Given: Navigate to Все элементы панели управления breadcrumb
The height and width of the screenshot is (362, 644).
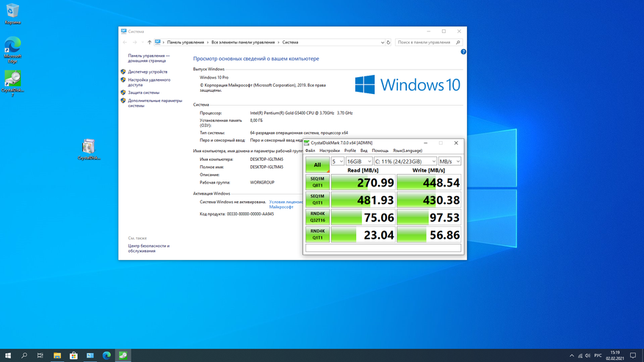Looking at the screenshot, I should click(x=243, y=43).
